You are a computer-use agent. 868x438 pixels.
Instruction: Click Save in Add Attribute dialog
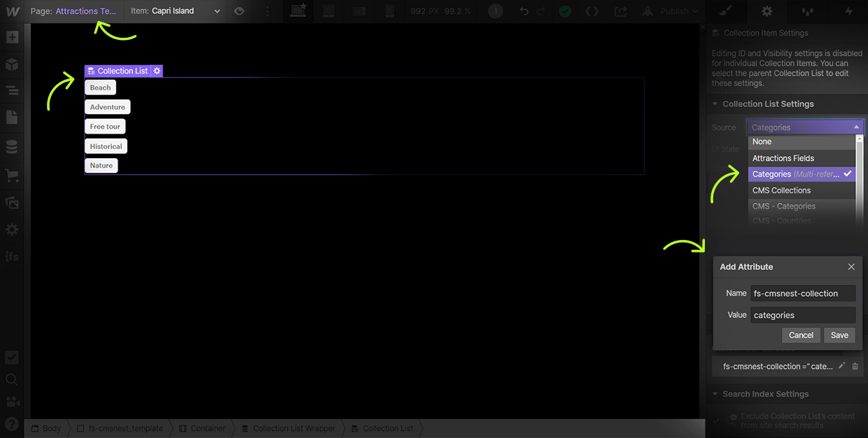[839, 335]
